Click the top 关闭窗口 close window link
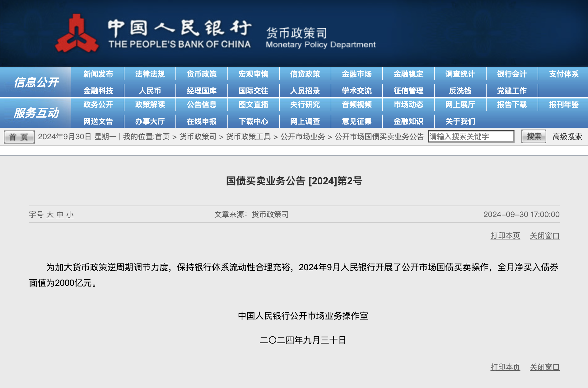The image size is (588, 388). [544, 236]
